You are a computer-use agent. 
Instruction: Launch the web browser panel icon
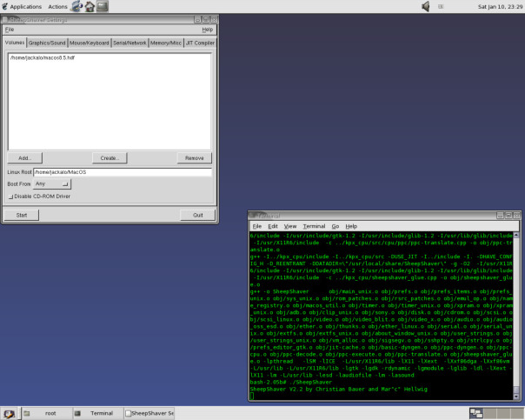click(77, 6)
